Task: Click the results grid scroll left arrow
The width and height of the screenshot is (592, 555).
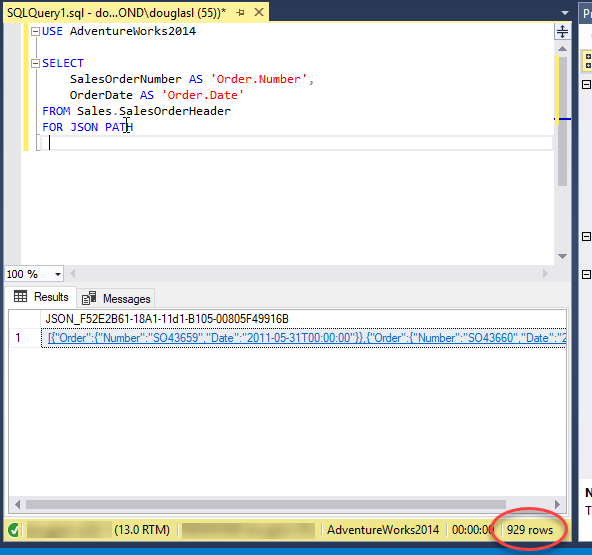Action: (17, 504)
